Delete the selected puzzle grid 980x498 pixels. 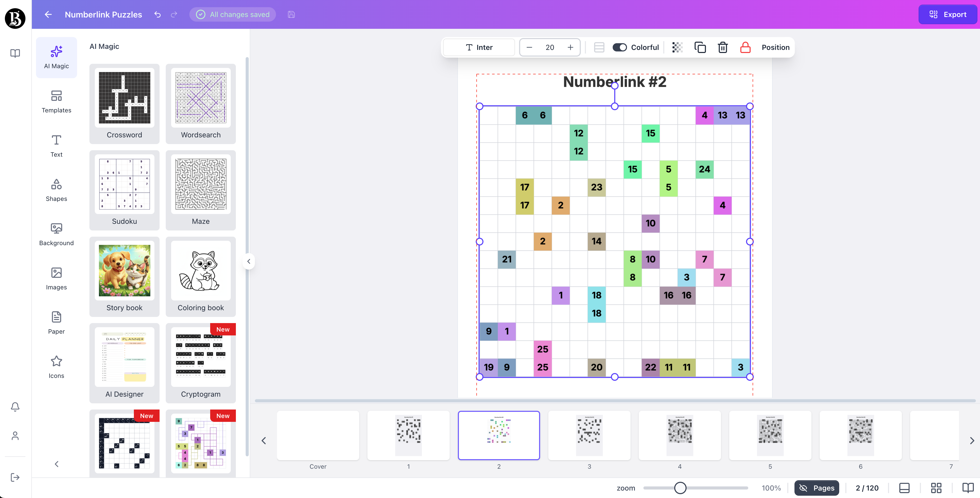(x=723, y=47)
